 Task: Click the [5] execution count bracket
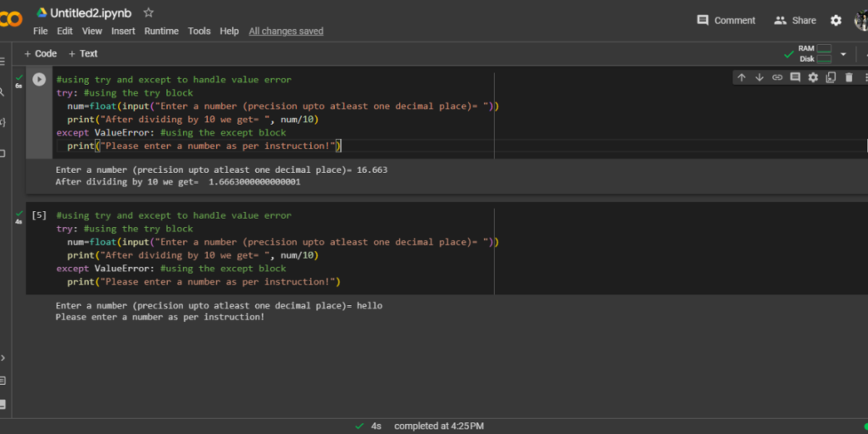pos(39,215)
